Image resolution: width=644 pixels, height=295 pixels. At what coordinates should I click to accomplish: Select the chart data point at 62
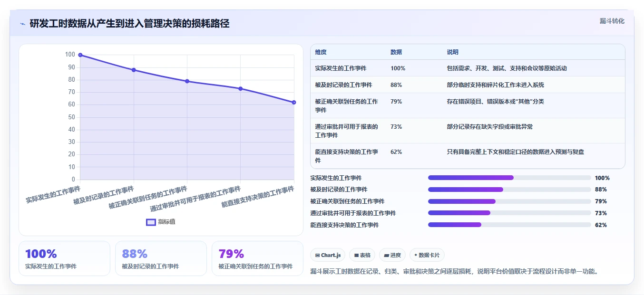tap(294, 102)
